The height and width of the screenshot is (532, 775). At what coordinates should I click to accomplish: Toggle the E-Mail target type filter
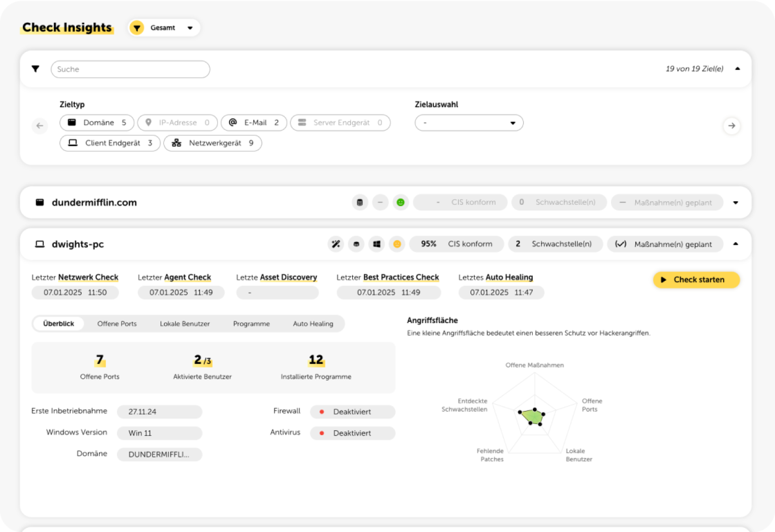[254, 123]
